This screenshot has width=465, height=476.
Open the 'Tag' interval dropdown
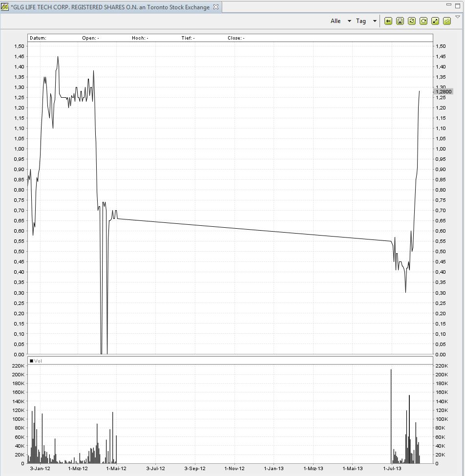pos(375,21)
